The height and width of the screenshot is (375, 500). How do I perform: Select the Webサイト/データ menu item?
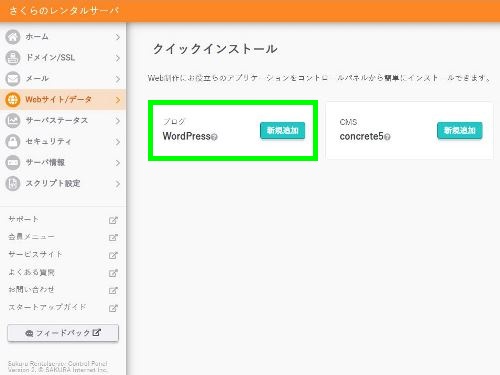coord(63,99)
